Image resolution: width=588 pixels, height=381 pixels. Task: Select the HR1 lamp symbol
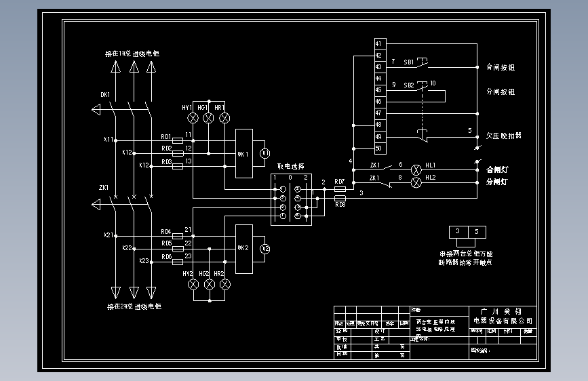(x=224, y=119)
